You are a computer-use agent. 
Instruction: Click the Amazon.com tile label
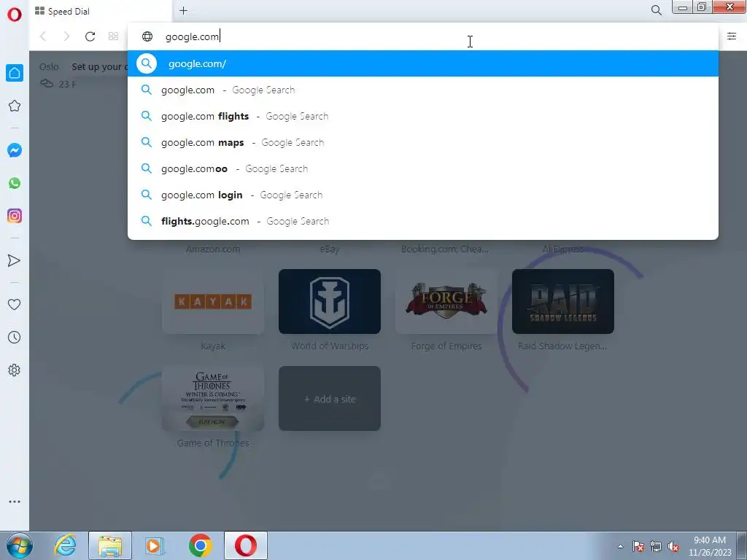[213, 249]
